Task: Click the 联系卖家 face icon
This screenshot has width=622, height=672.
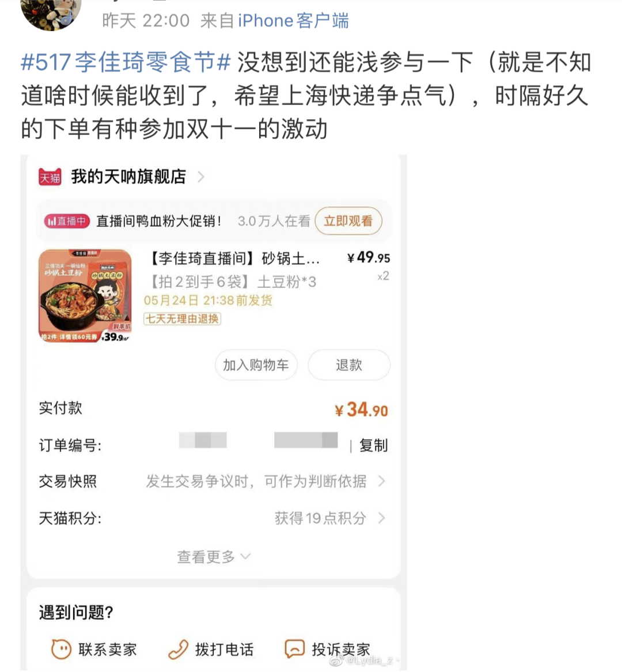Action: click(x=61, y=648)
